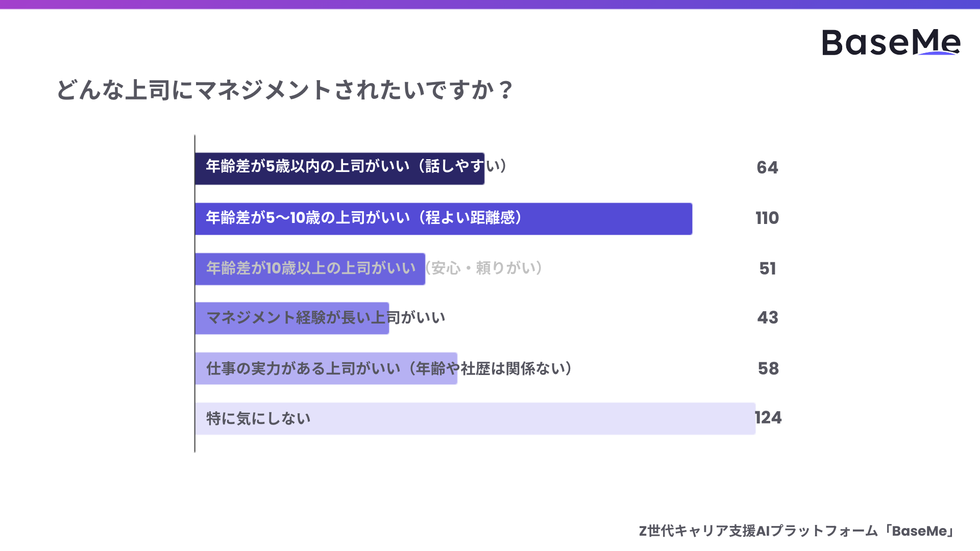Viewport: 980px width, 551px height.
Task: Click the value 124
Action: click(768, 417)
